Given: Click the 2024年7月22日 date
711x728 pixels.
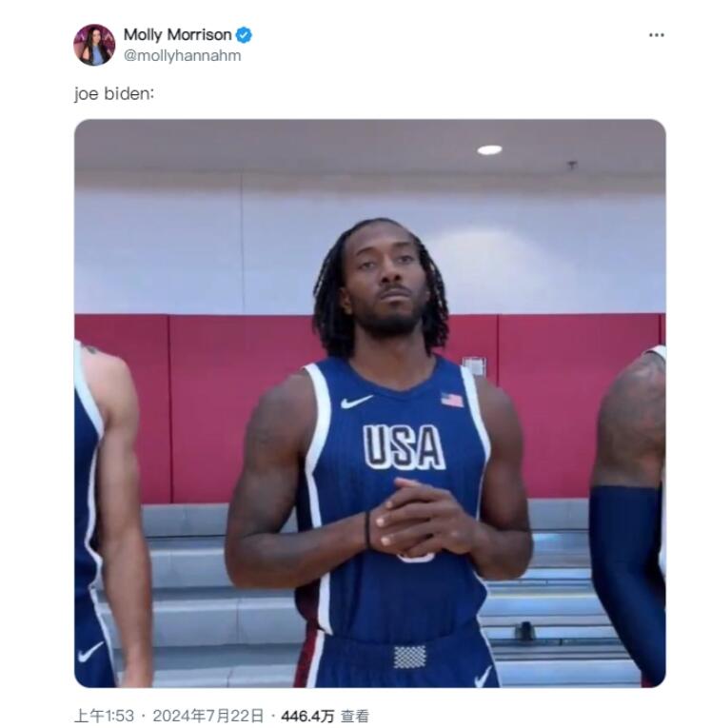Looking at the screenshot, I should click(208, 716).
